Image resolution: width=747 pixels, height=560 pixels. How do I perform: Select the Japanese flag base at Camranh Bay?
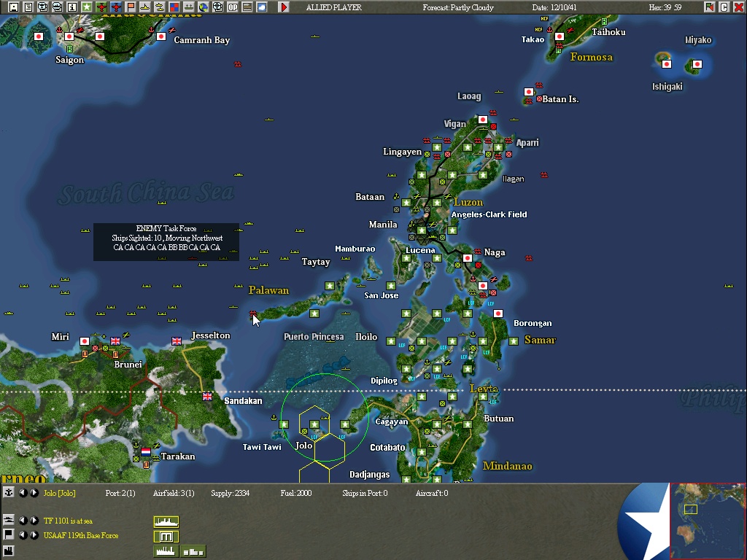[161, 36]
